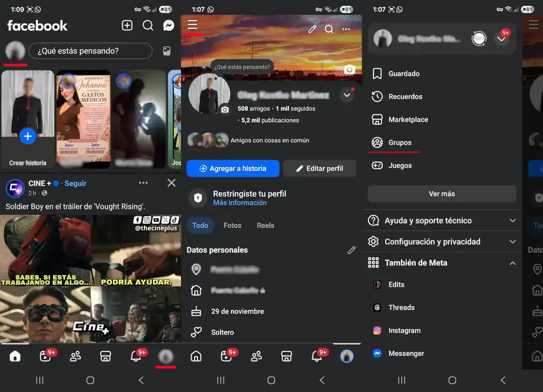Open Notifications bell on profile screen bottom bar
The height and width of the screenshot is (392, 543).
tap(317, 356)
